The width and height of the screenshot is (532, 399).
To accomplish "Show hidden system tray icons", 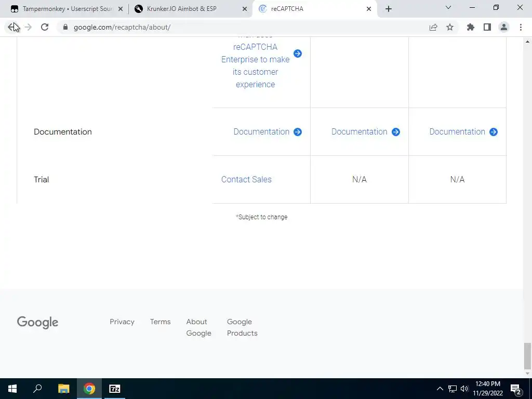I will click(440, 389).
